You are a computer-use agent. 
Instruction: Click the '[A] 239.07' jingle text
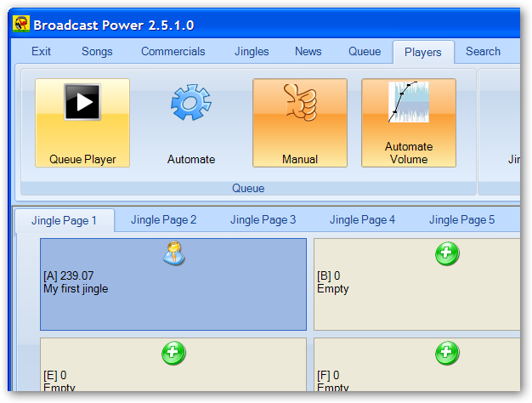click(69, 275)
